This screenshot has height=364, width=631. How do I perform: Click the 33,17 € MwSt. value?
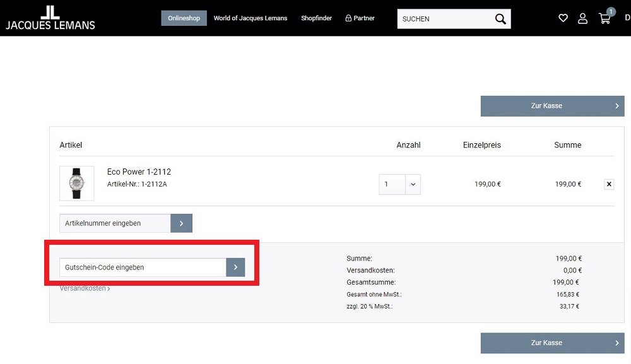569,306
